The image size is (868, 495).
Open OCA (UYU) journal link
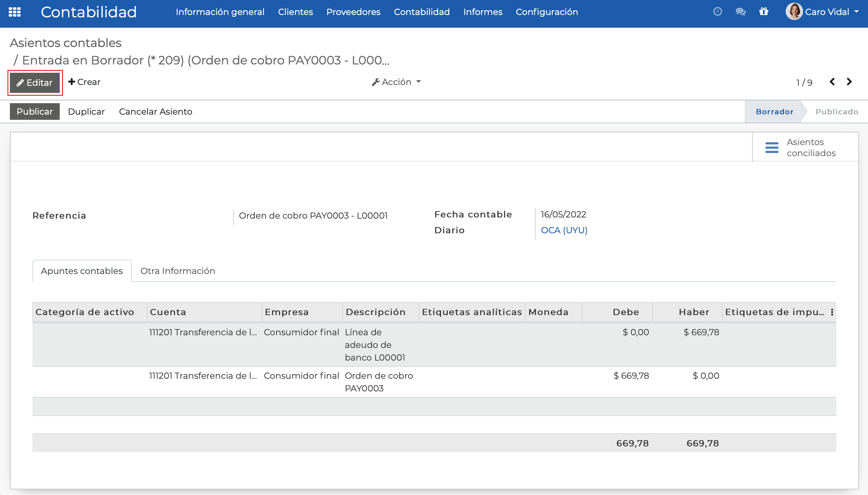[x=564, y=230]
